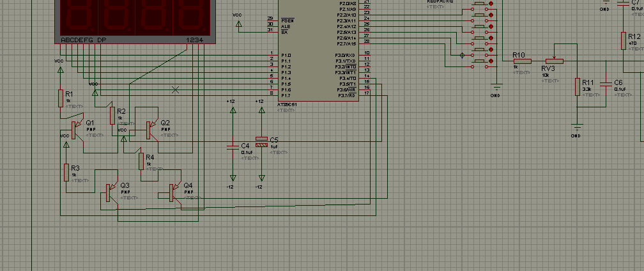Click the 'P3.7/RD' pin label
Image resolution: width=644 pixels, height=271 pixels.
pos(347,96)
